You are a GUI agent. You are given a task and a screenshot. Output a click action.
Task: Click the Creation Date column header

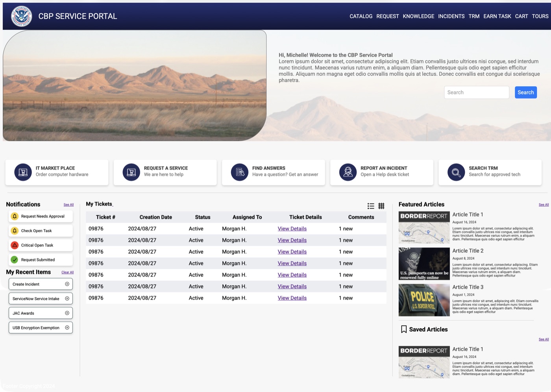tap(155, 217)
